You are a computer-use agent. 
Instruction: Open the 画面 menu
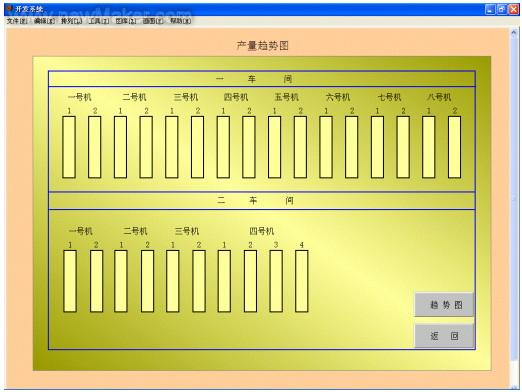pyautogui.click(x=153, y=21)
